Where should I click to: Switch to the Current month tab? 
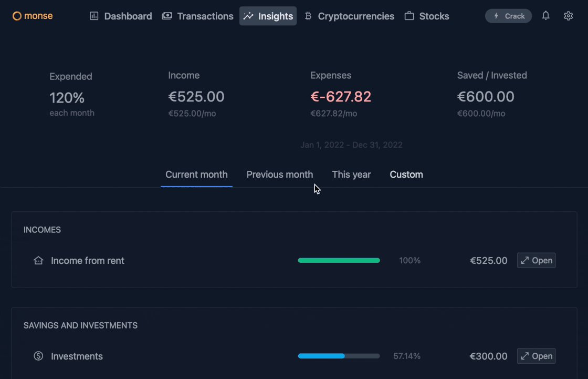point(196,175)
